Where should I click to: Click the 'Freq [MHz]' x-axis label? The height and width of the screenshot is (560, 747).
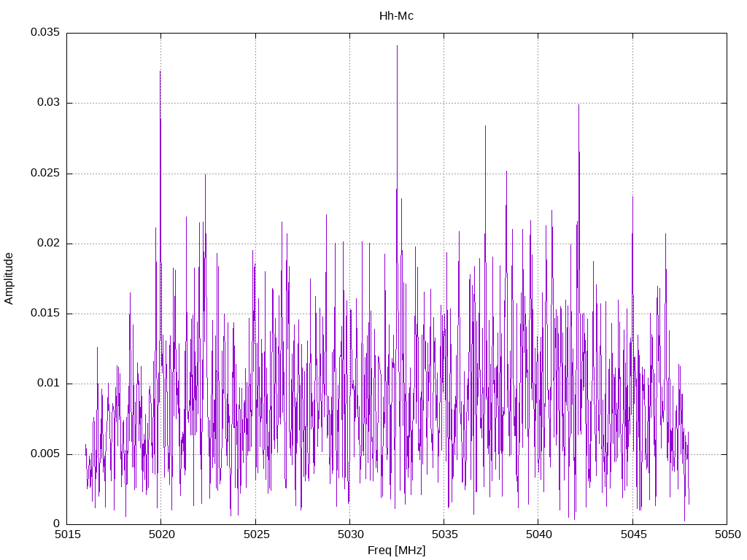pos(396,550)
